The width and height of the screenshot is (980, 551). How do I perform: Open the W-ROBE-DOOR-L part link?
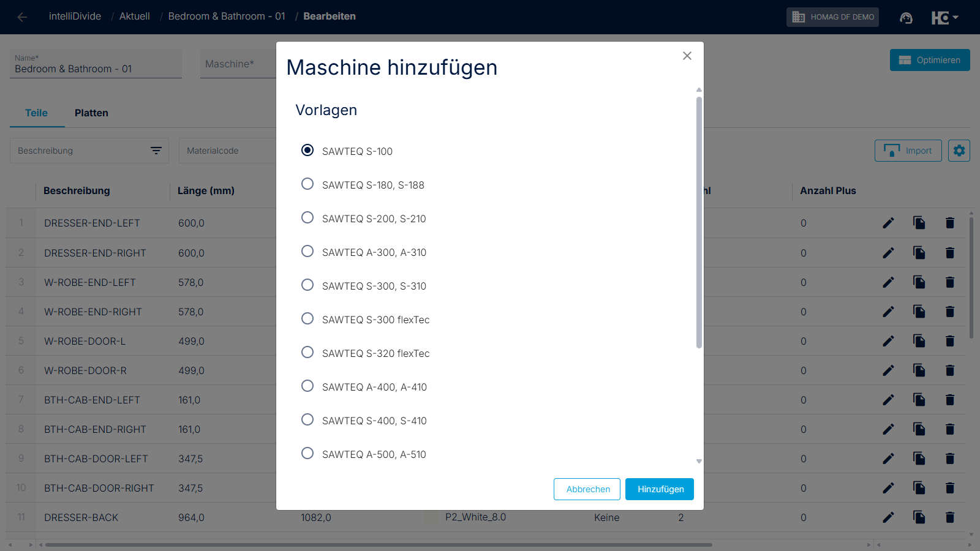point(85,341)
